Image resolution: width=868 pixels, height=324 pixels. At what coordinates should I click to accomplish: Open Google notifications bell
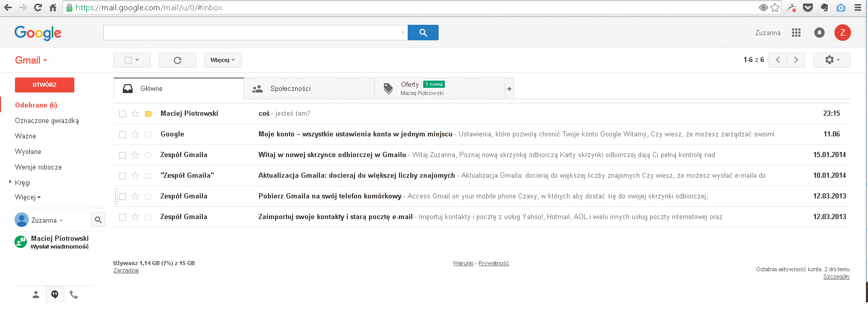coord(819,33)
